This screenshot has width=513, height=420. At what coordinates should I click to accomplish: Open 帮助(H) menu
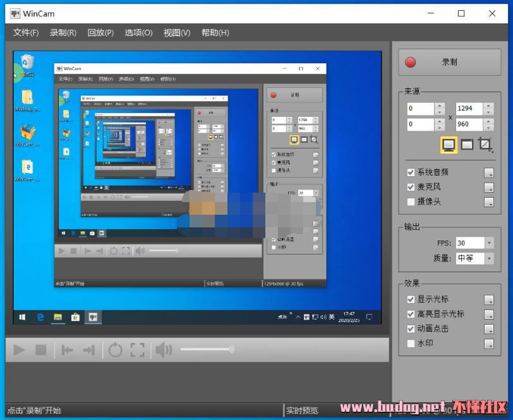pos(215,33)
